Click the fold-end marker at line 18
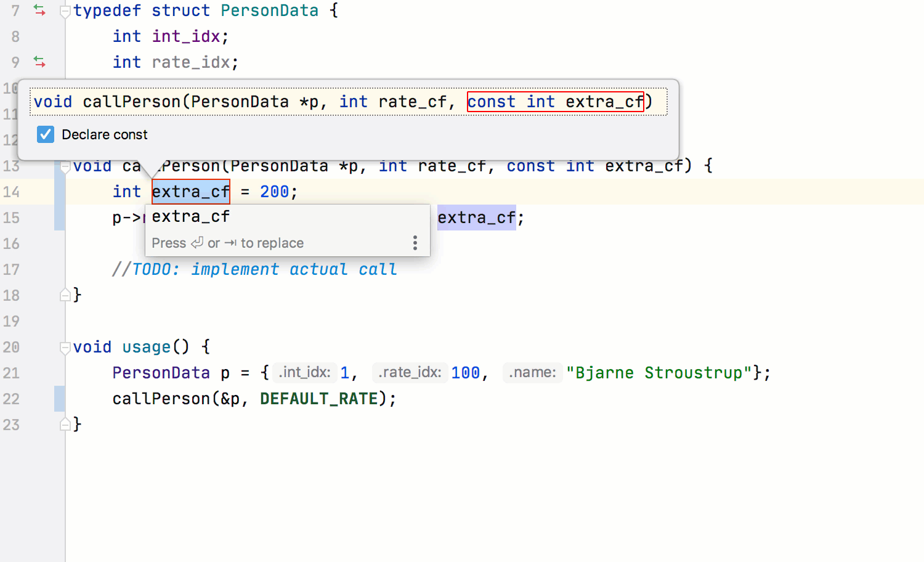This screenshot has height=562, width=924. (x=65, y=295)
